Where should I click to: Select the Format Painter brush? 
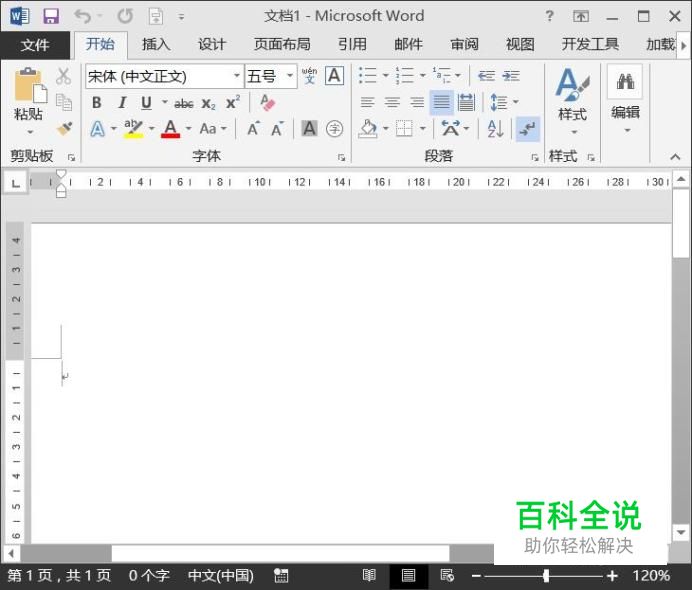click(64, 129)
